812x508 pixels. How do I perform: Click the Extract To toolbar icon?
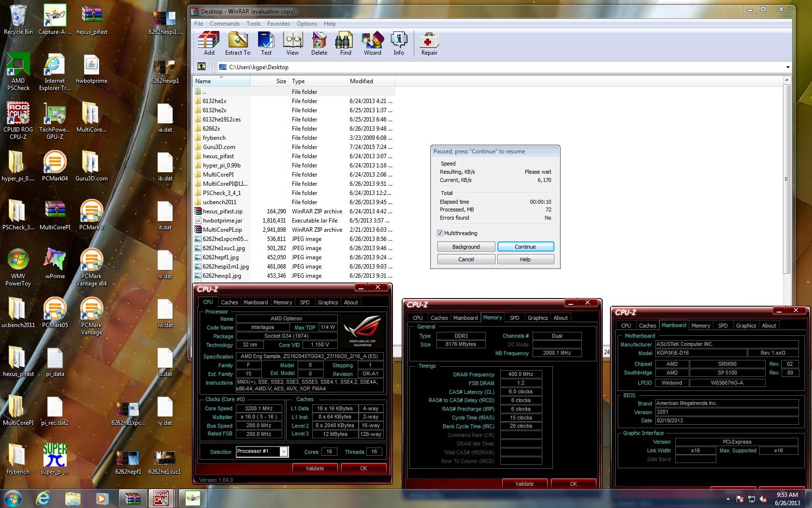(237, 44)
